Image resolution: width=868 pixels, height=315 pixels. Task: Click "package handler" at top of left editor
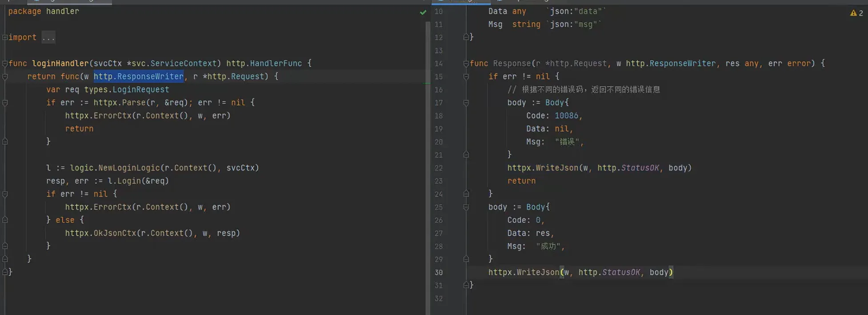tap(44, 11)
